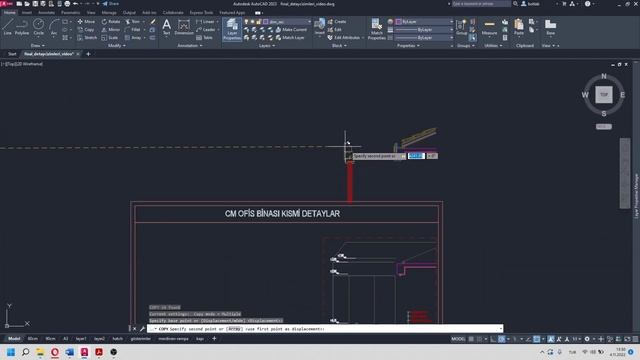Click the TOP face of the ViewCube
640x360 pixels.
point(604,95)
